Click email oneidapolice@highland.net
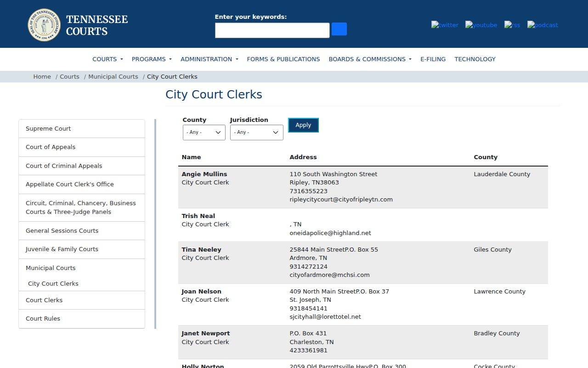The width and height of the screenshot is (588, 368). click(x=330, y=233)
